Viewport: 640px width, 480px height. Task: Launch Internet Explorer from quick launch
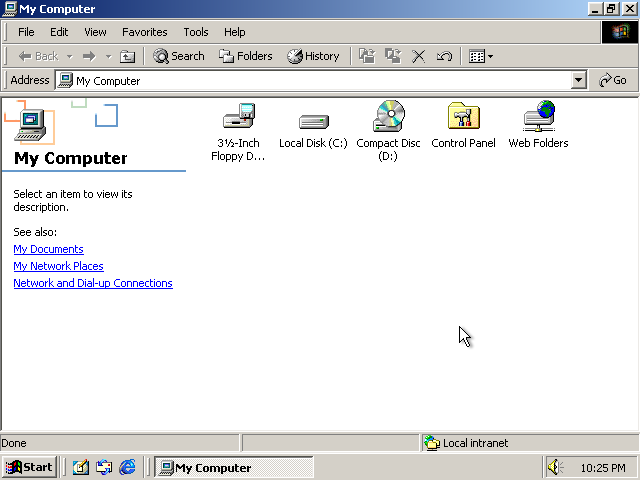tap(127, 467)
